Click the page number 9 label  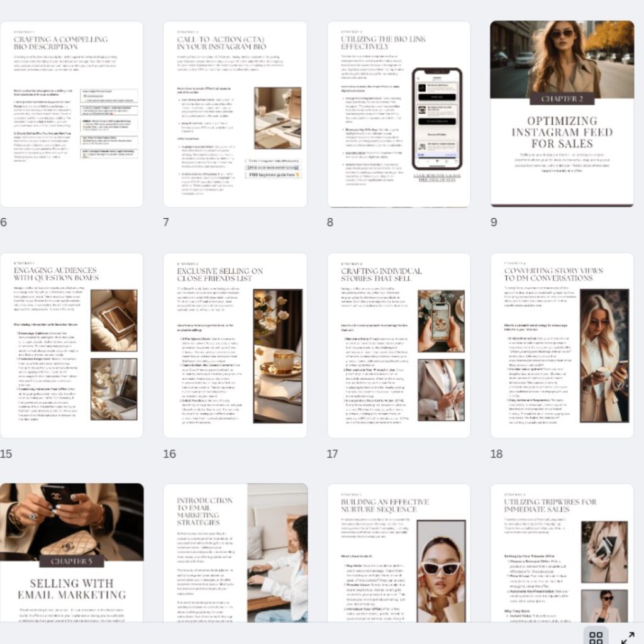(494, 222)
